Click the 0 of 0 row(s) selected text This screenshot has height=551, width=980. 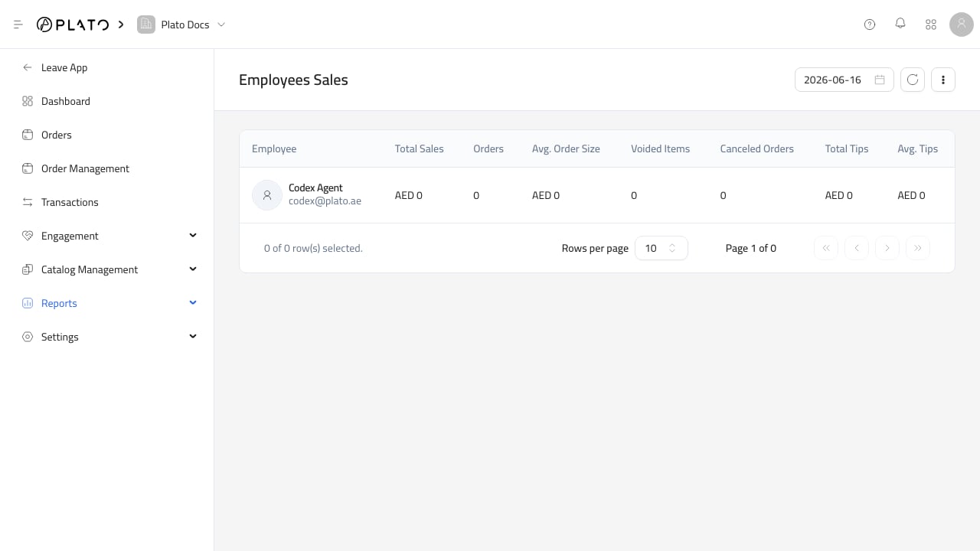click(x=313, y=248)
